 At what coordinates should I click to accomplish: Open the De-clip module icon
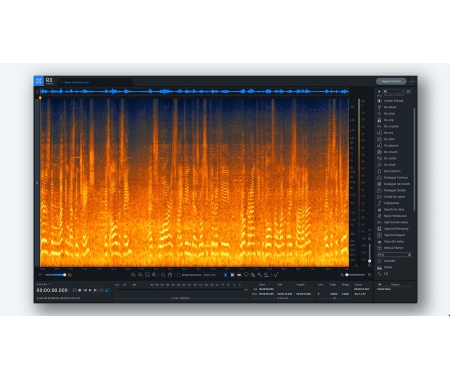click(379, 120)
